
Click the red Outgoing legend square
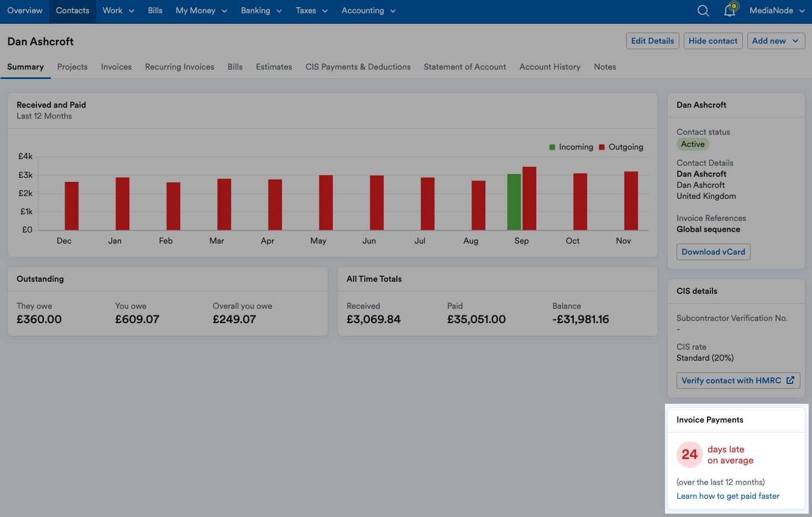[x=602, y=147]
